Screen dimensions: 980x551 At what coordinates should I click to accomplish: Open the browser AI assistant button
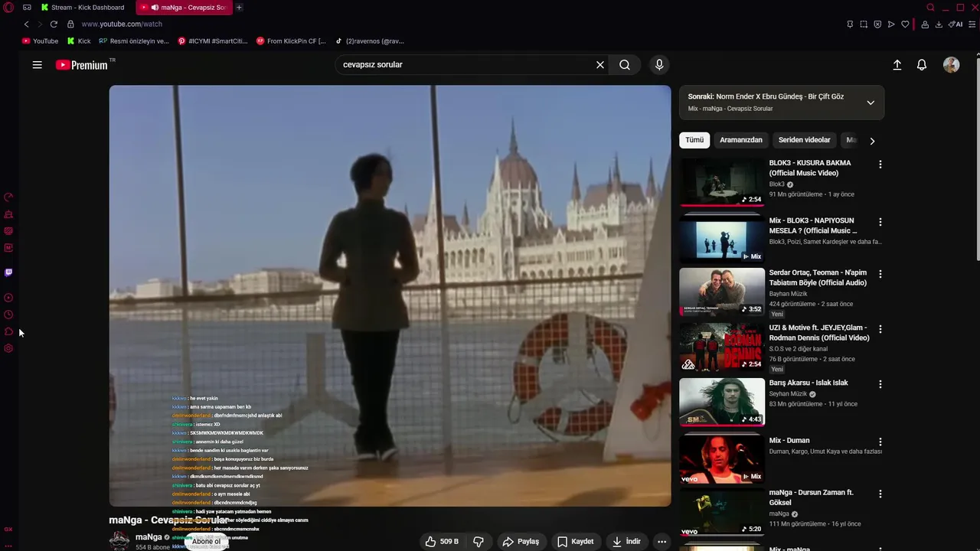(955, 24)
